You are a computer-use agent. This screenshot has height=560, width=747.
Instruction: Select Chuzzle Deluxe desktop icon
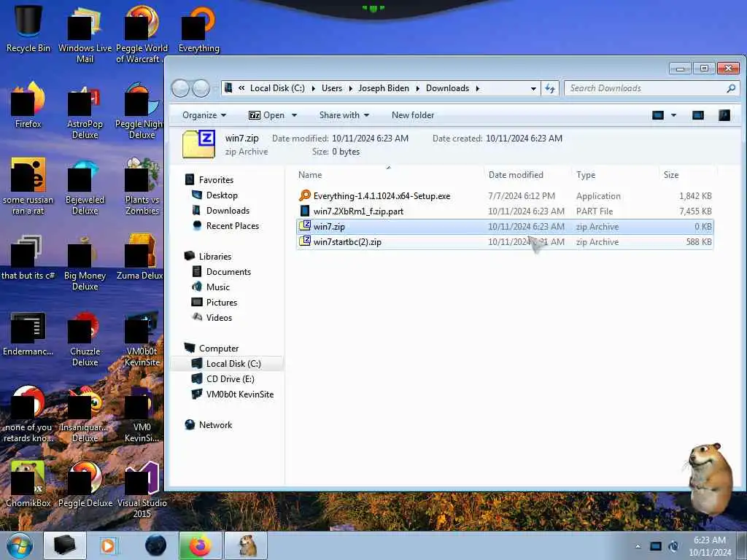click(x=85, y=338)
